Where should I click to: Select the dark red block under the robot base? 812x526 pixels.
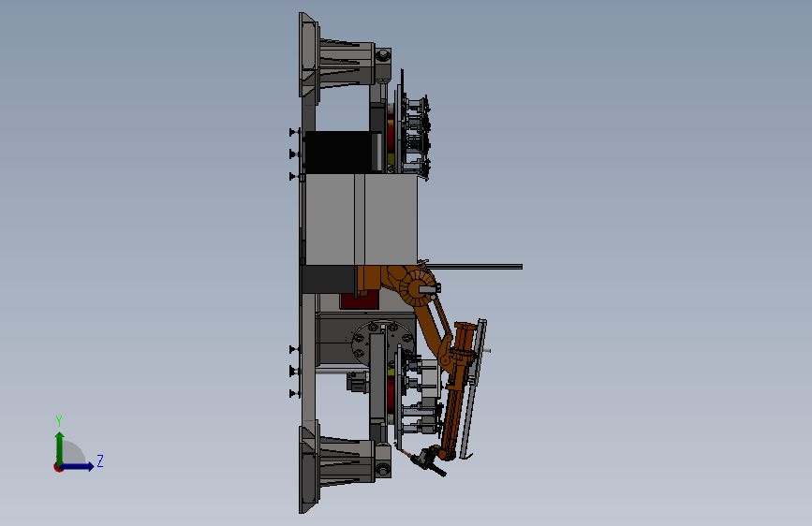click(x=360, y=300)
